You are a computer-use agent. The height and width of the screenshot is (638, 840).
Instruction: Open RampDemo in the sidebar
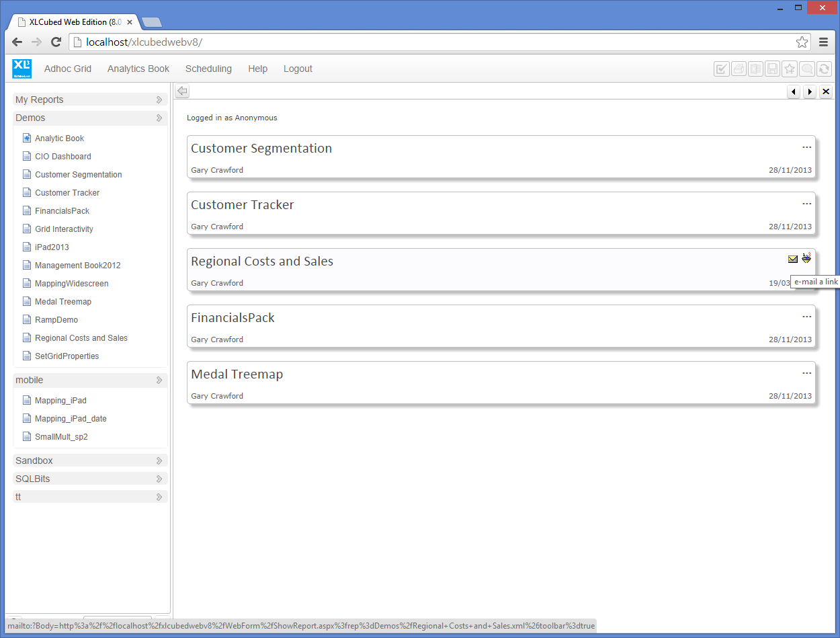[x=56, y=320]
